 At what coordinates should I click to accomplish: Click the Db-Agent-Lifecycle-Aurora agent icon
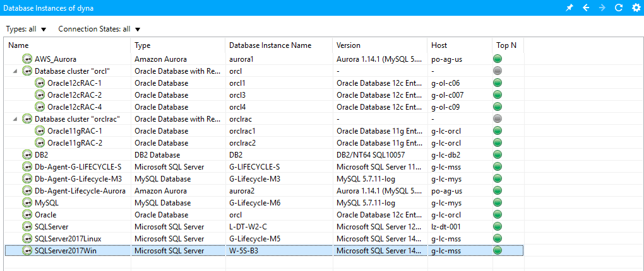27,190
